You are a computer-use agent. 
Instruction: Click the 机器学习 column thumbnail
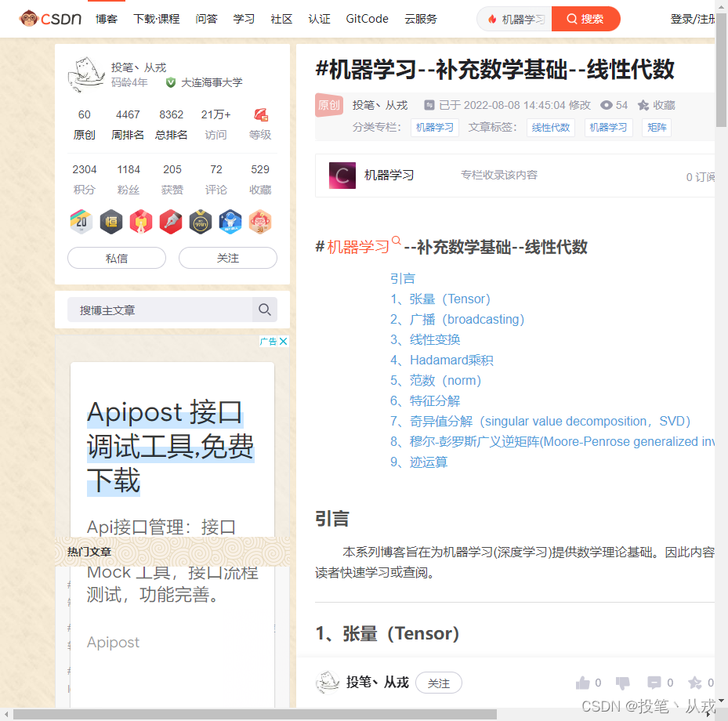tap(342, 174)
